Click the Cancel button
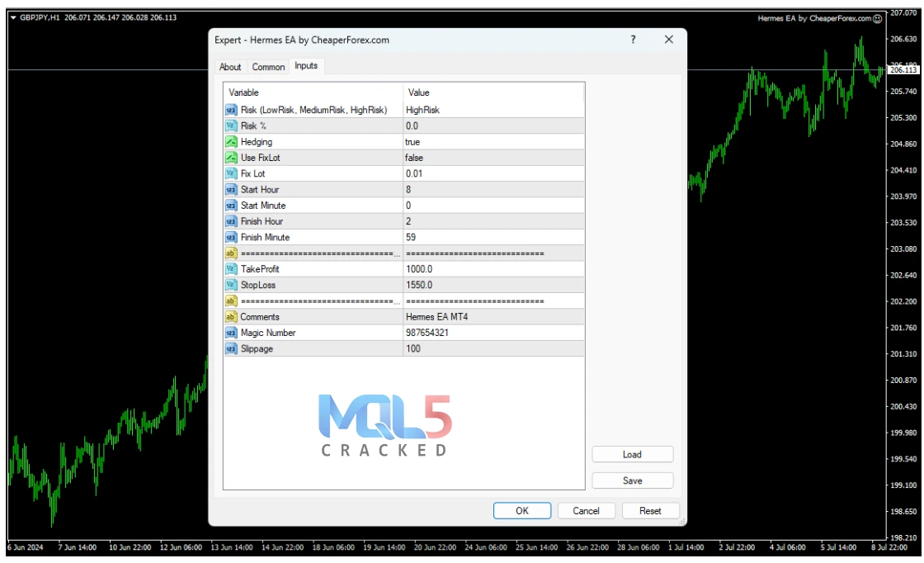The width and height of the screenshot is (924, 563). [587, 511]
